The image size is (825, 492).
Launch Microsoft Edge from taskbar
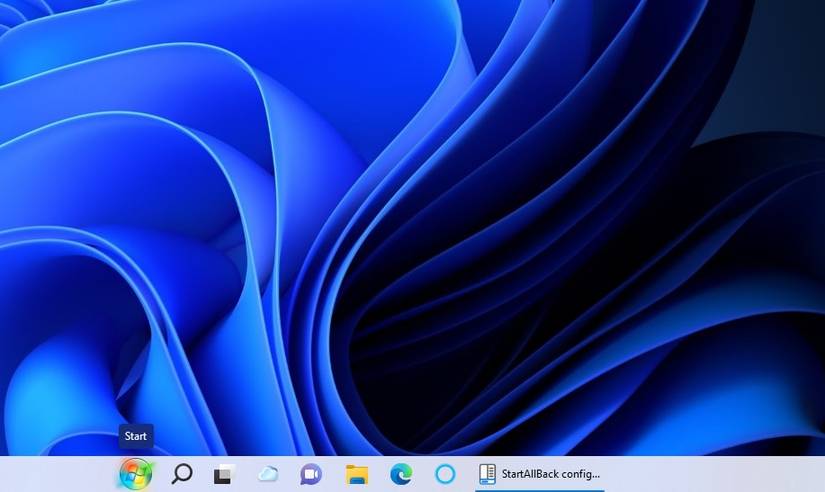[401, 474]
